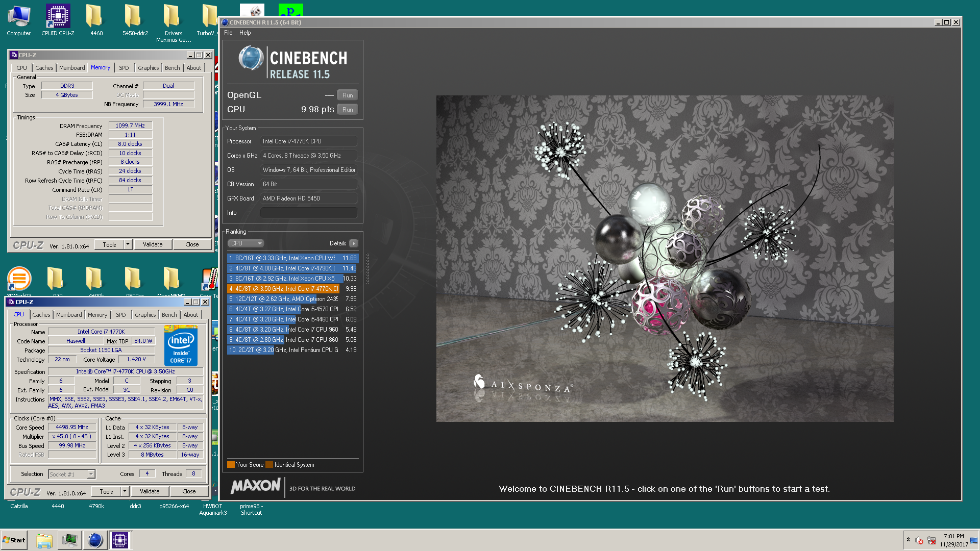Image resolution: width=980 pixels, height=551 pixels.
Task: Launch the CPUID CPU-Z desktop shortcut
Action: click(58, 20)
